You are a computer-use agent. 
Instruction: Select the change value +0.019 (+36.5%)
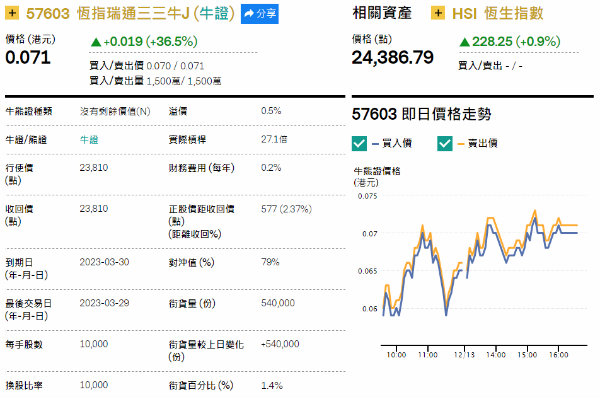point(144,41)
